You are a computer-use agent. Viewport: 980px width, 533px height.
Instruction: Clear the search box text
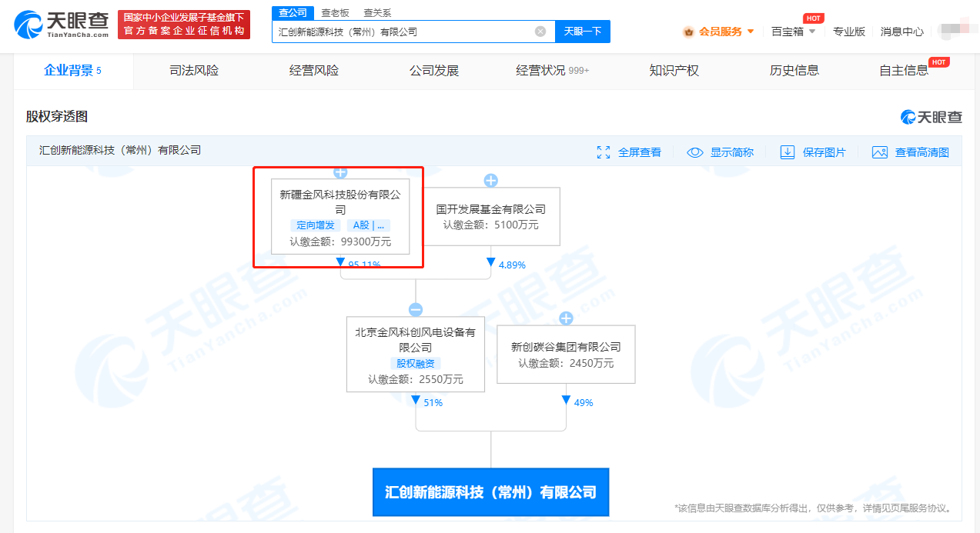540,32
